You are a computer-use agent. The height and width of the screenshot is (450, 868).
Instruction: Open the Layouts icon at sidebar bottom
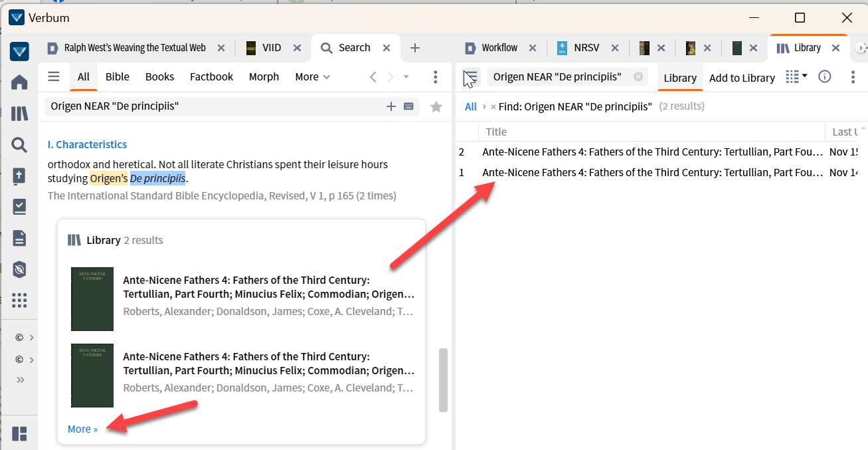[19, 434]
